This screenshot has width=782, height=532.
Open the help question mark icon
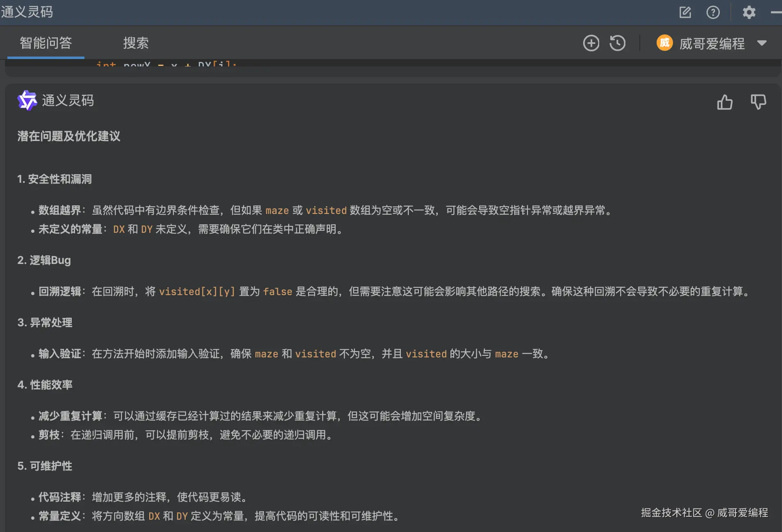pyautogui.click(x=713, y=12)
